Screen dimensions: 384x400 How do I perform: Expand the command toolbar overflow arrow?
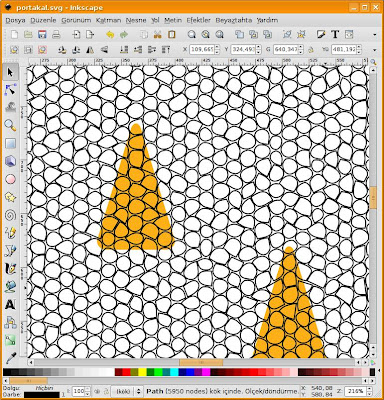375,35
